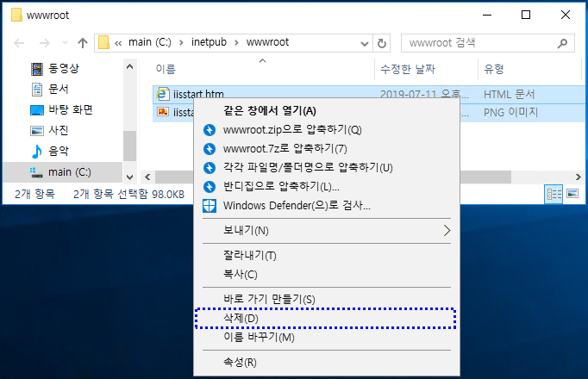Choose wwwroot.zip으로 압축하기(Q)
Screen dimensions: 588x379
coord(326,130)
